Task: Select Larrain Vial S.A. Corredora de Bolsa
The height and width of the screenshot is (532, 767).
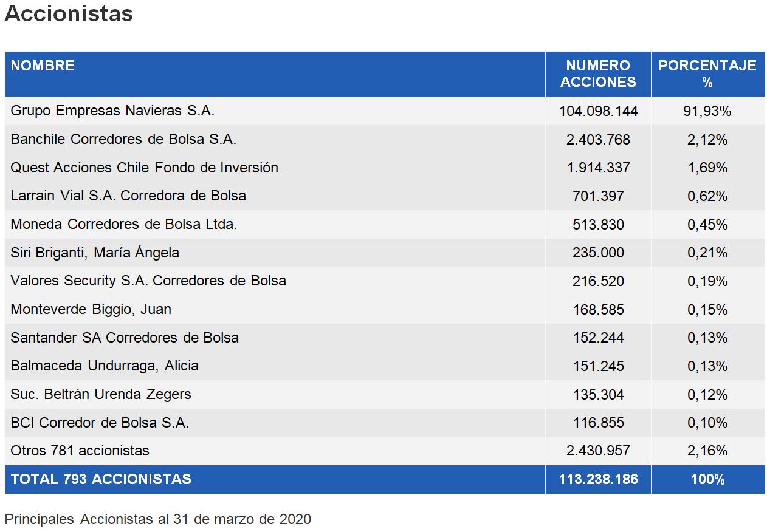Action: (x=128, y=196)
